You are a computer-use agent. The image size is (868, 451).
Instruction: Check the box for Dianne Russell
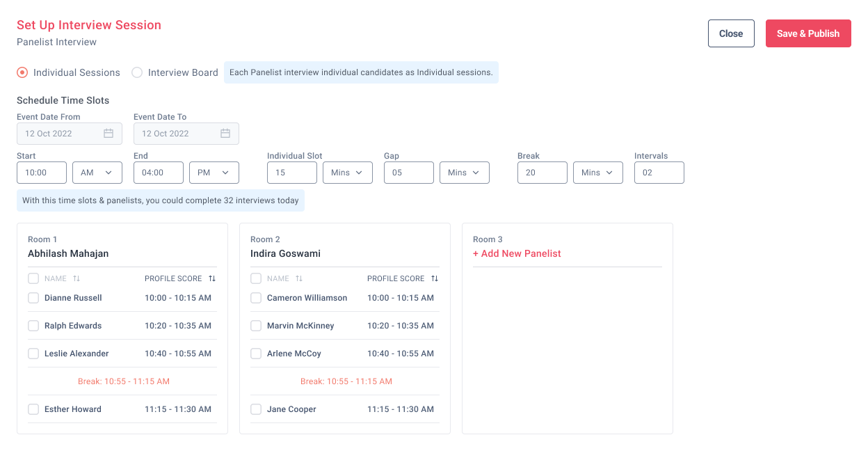33,298
